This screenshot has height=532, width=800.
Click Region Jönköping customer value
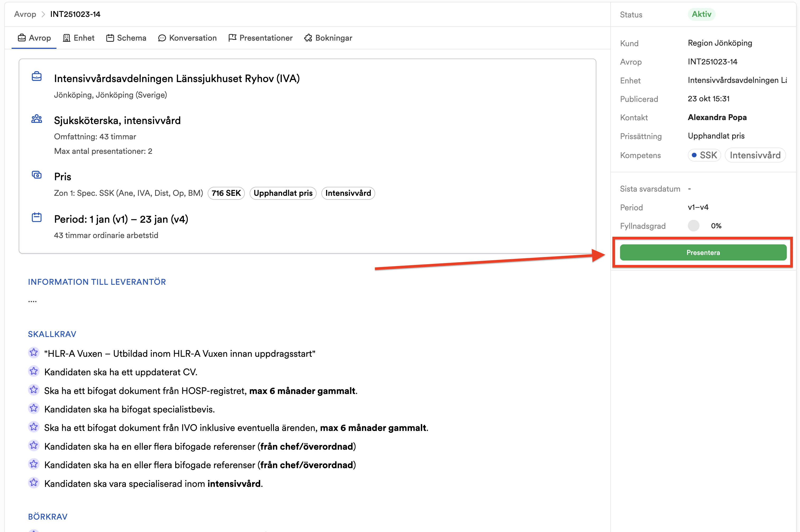[720, 43]
